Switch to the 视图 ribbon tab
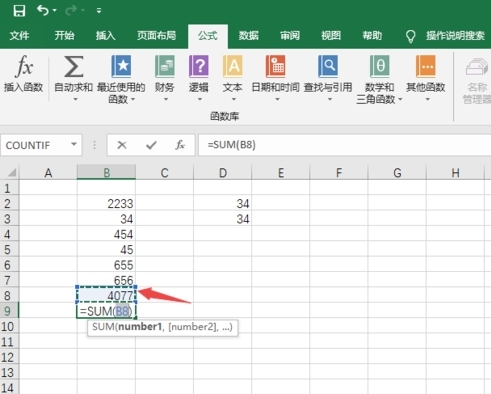This screenshot has width=491, height=394. click(x=331, y=35)
